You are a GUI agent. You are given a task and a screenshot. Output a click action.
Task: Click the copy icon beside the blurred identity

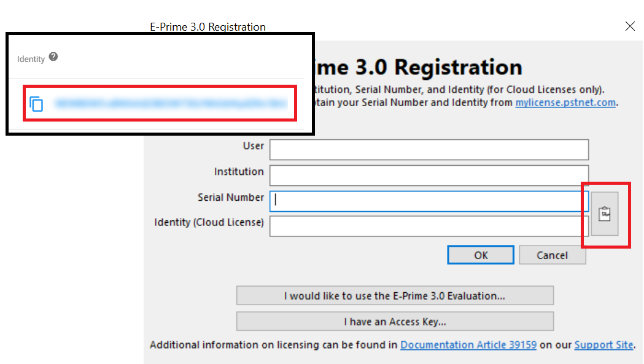click(36, 104)
